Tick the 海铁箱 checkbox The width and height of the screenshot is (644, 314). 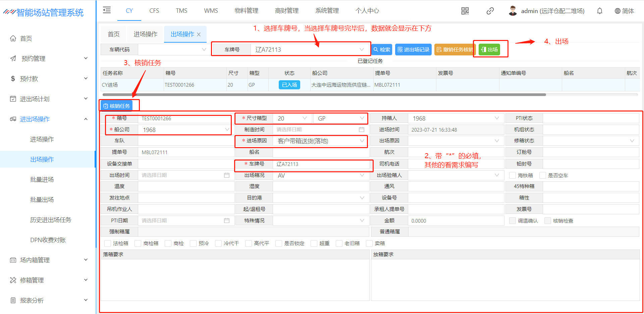pyautogui.click(x=512, y=175)
